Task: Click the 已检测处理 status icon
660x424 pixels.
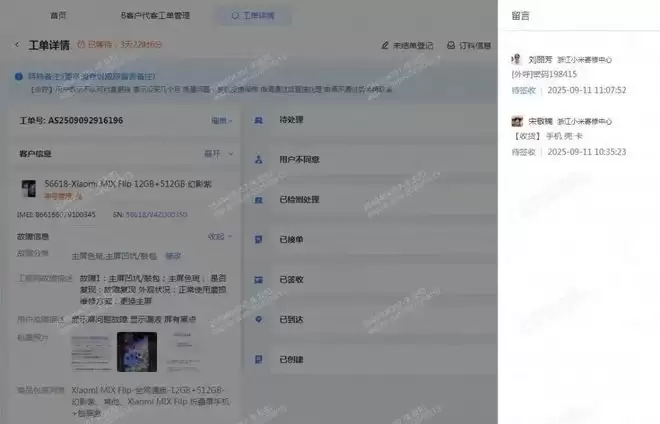Action: pyautogui.click(x=258, y=199)
